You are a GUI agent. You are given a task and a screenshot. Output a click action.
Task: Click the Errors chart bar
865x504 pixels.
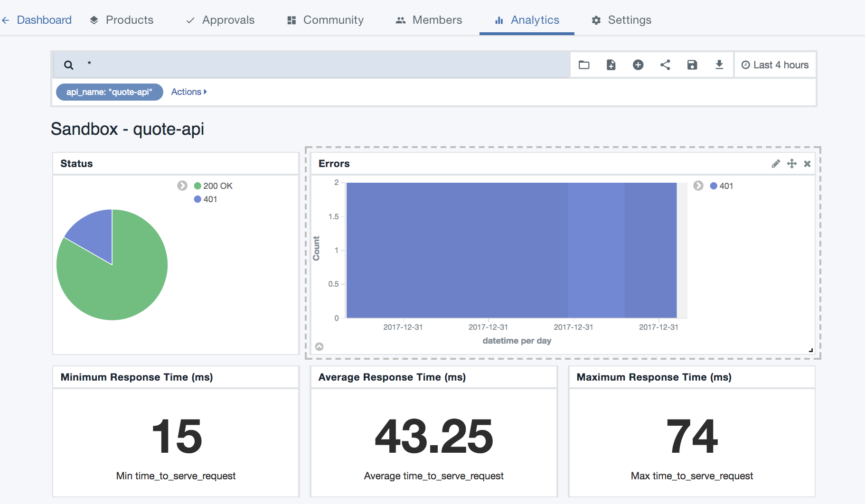(511, 250)
